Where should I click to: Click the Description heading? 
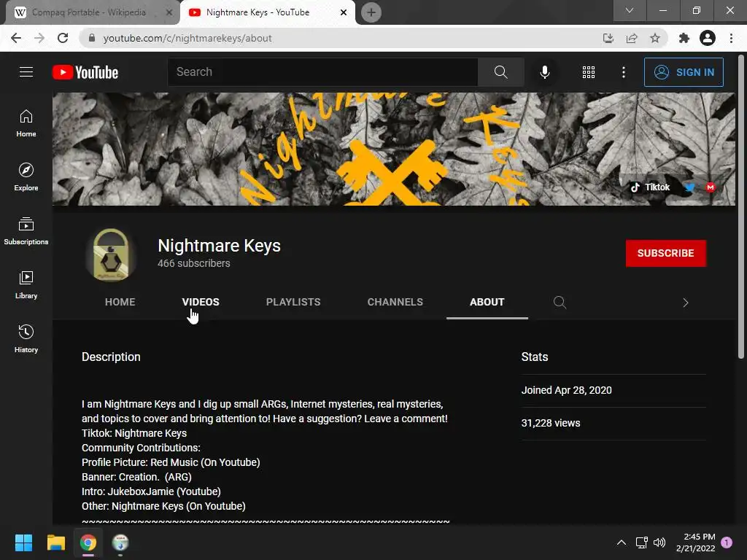111,357
